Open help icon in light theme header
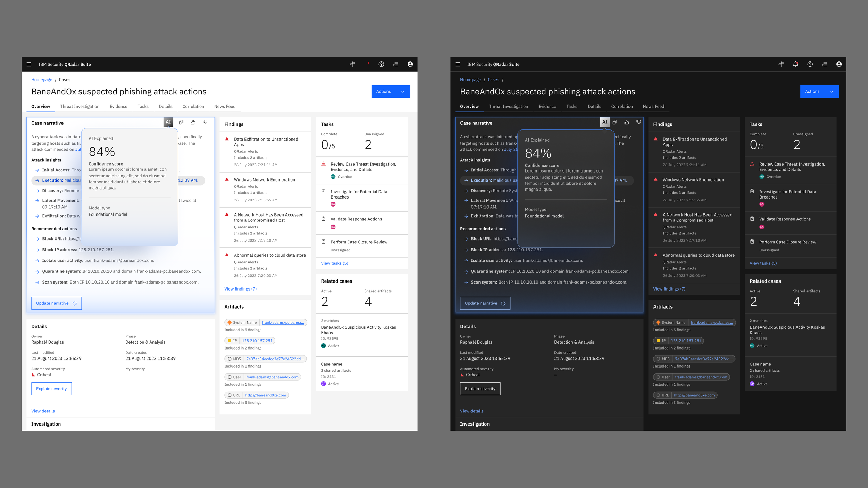868x488 pixels. (381, 64)
